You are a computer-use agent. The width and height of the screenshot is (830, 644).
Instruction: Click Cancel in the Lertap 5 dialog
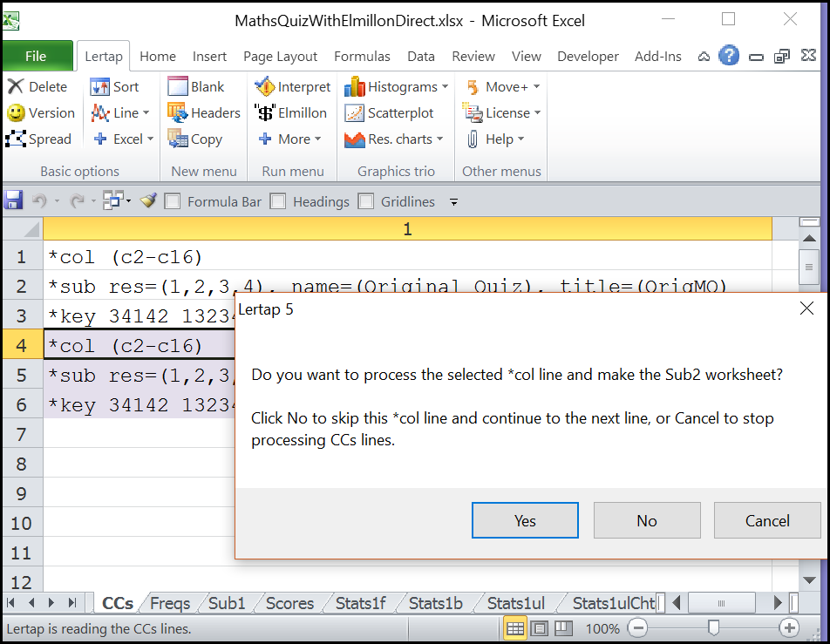coord(767,520)
